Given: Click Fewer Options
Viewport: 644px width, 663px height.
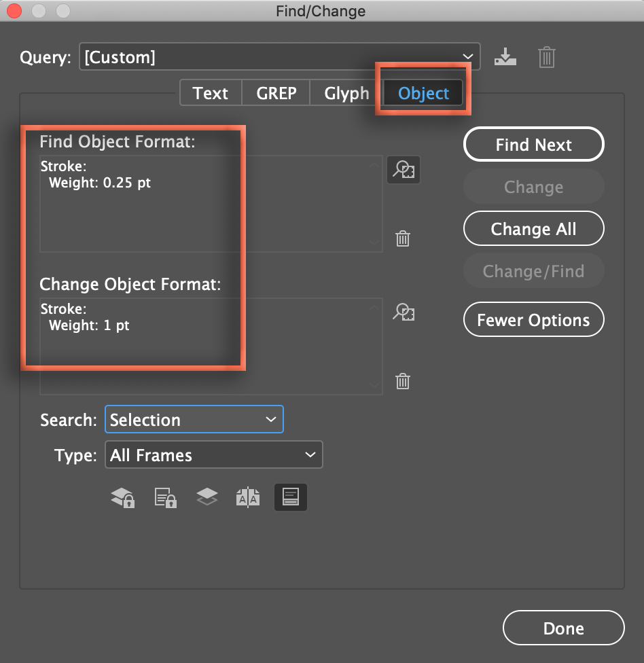Looking at the screenshot, I should coord(533,320).
